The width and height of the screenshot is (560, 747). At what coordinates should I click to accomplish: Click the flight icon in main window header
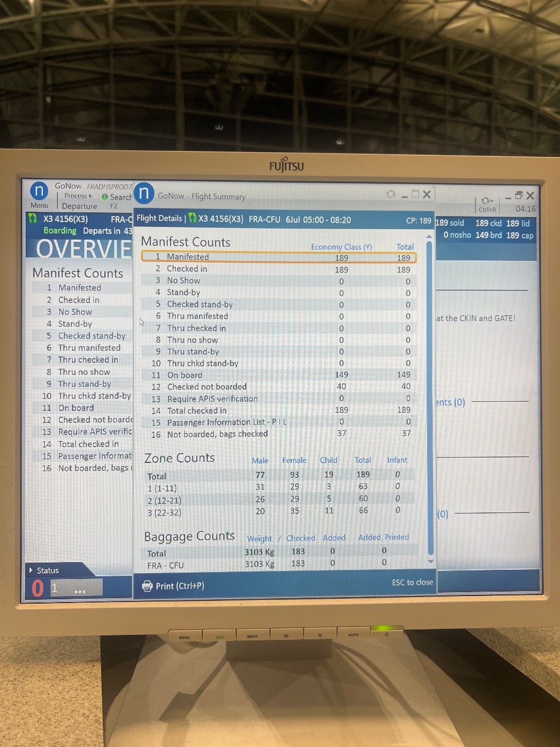click(33, 219)
